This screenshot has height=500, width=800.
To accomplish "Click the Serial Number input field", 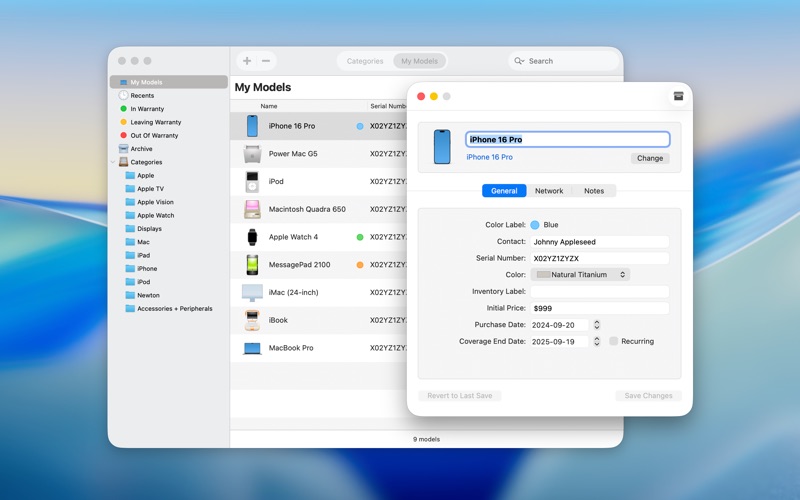I will point(599,258).
